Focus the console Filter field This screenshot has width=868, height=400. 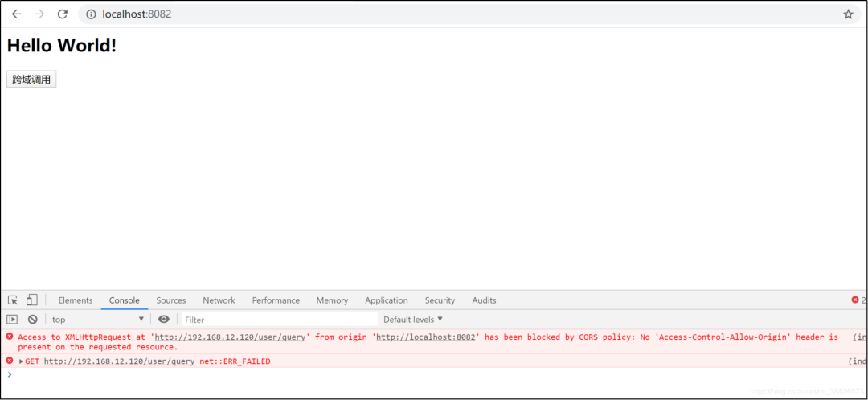(x=280, y=319)
